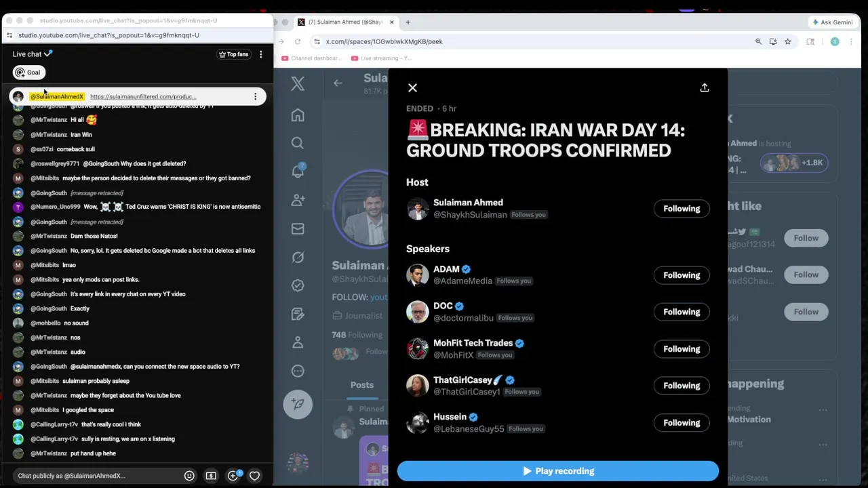868x488 pixels.
Task: Click the compose Post feather button
Action: tap(298, 404)
